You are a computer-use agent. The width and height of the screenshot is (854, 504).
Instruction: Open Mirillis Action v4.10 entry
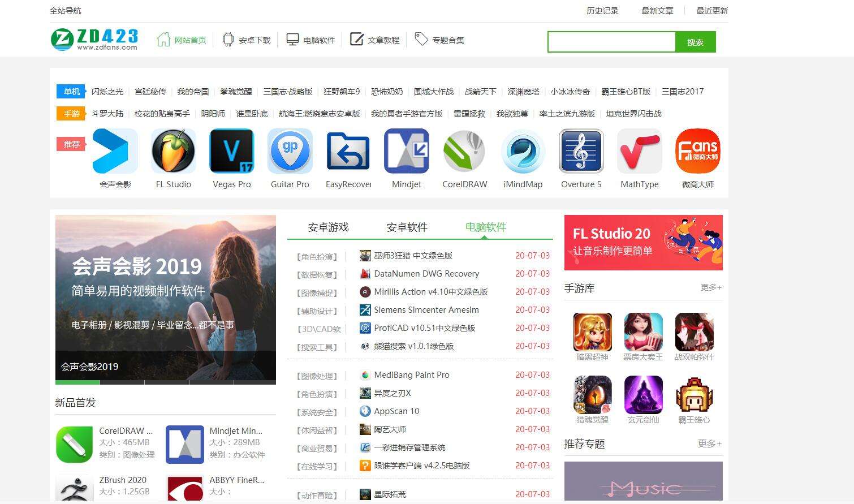pyautogui.click(x=430, y=292)
